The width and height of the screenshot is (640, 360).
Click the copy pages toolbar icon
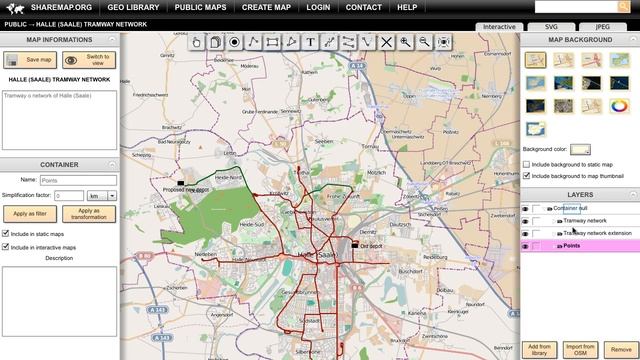216,42
